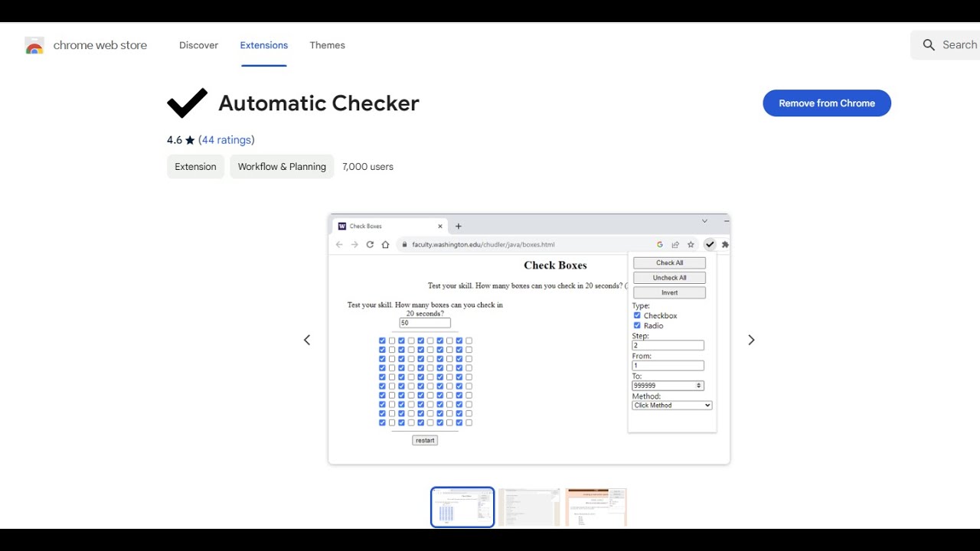
Task: Click the Google G icon in preview
Action: pos(660,245)
